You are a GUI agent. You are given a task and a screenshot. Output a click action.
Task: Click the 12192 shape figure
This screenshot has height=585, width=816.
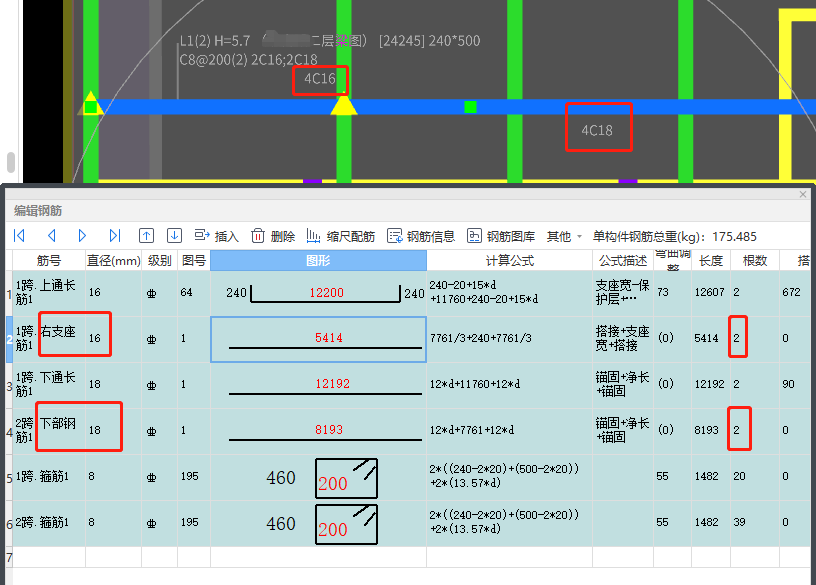coord(325,386)
